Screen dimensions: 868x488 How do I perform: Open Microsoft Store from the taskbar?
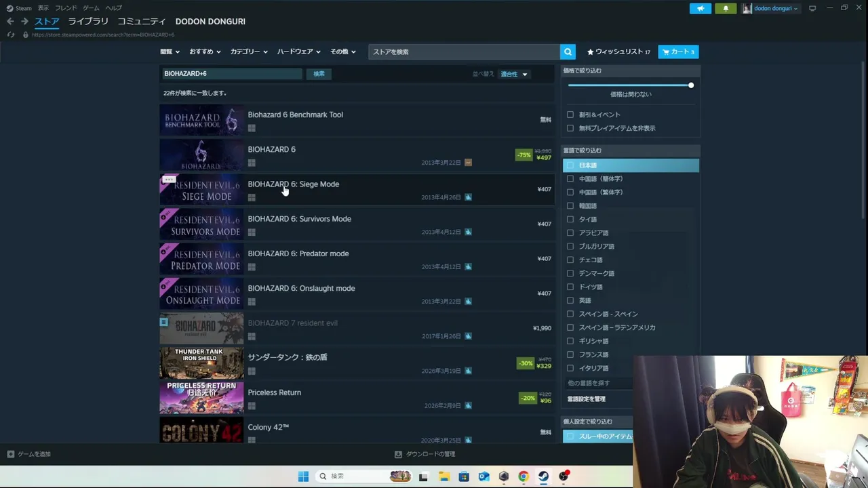pyautogui.click(x=464, y=476)
